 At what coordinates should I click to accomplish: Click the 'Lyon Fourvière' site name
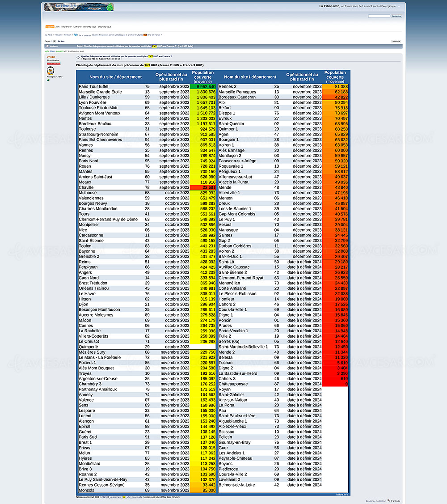click(x=93, y=102)
